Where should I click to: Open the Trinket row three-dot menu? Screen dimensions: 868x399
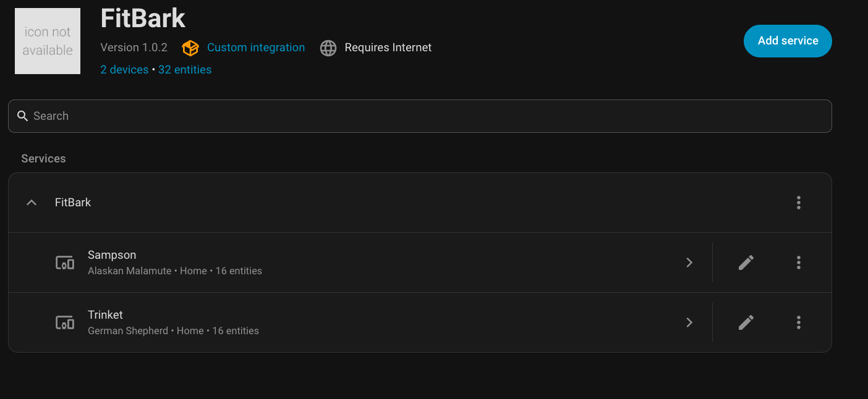[x=799, y=322]
